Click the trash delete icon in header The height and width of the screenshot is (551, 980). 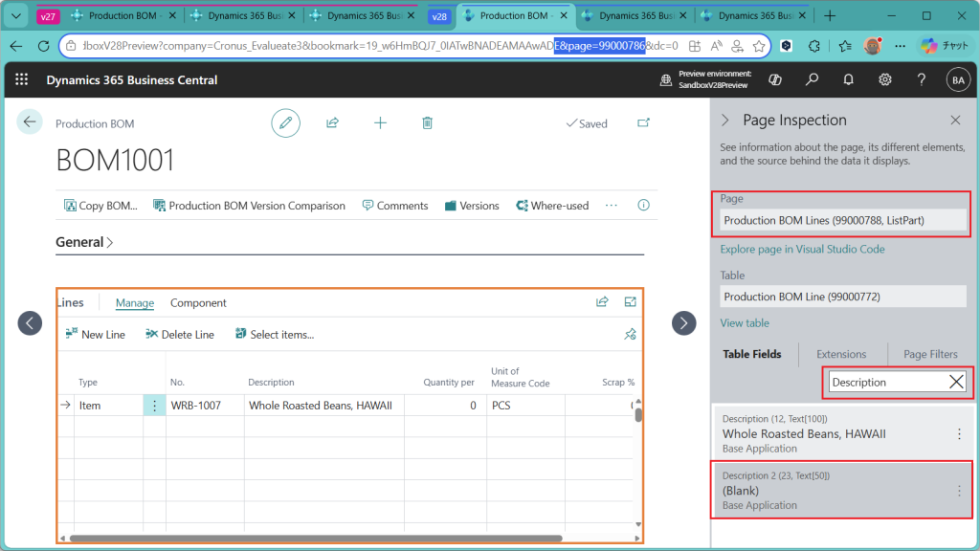427,122
